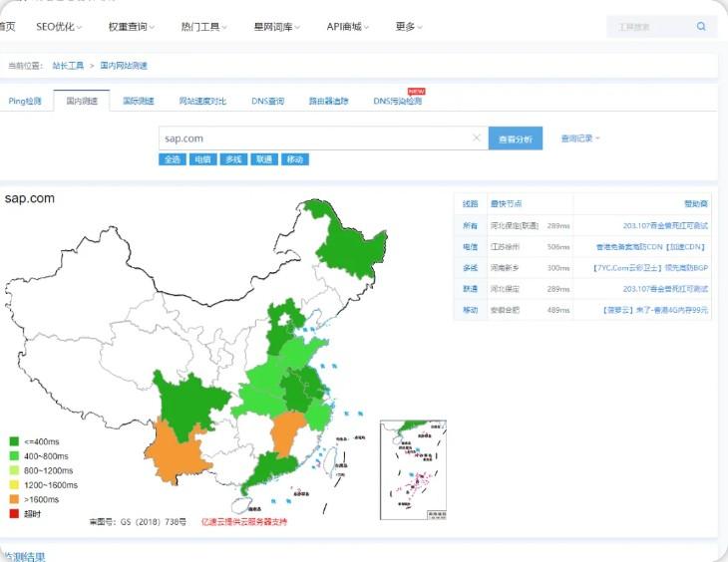Click the 400~800ms green legend swatch
The width and height of the screenshot is (728, 562).
pyautogui.click(x=14, y=455)
